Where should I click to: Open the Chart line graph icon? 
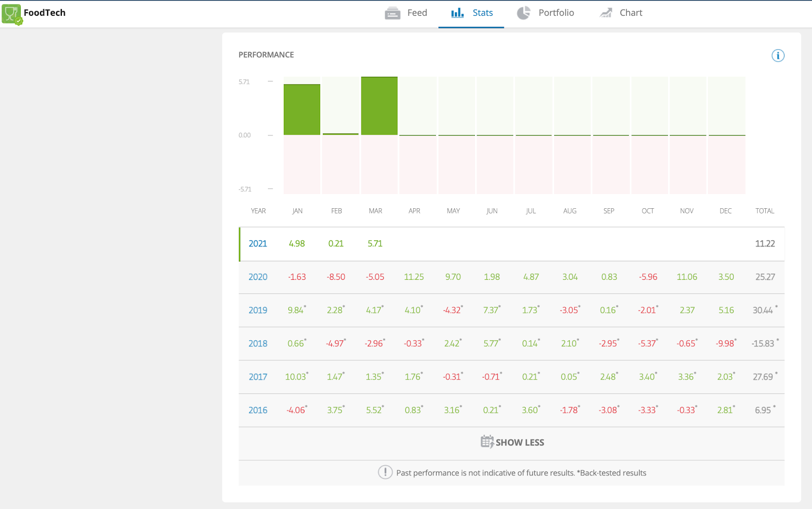click(606, 13)
